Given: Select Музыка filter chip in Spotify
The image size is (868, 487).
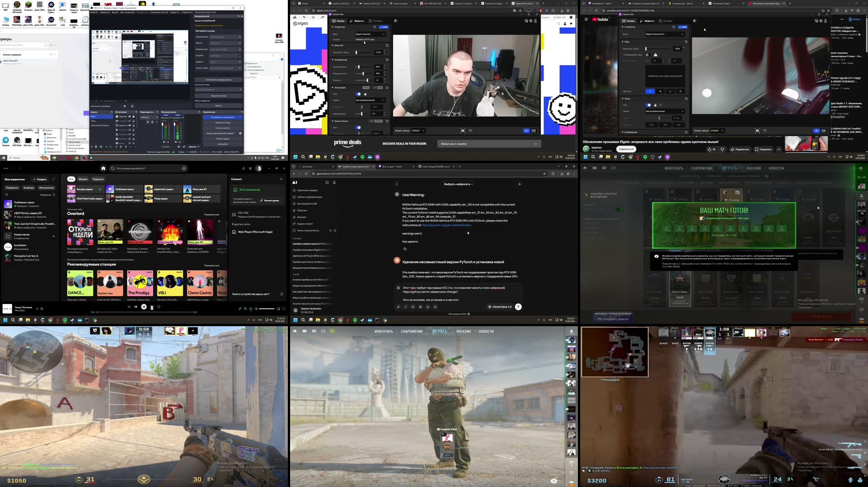Looking at the screenshot, I should [x=83, y=179].
